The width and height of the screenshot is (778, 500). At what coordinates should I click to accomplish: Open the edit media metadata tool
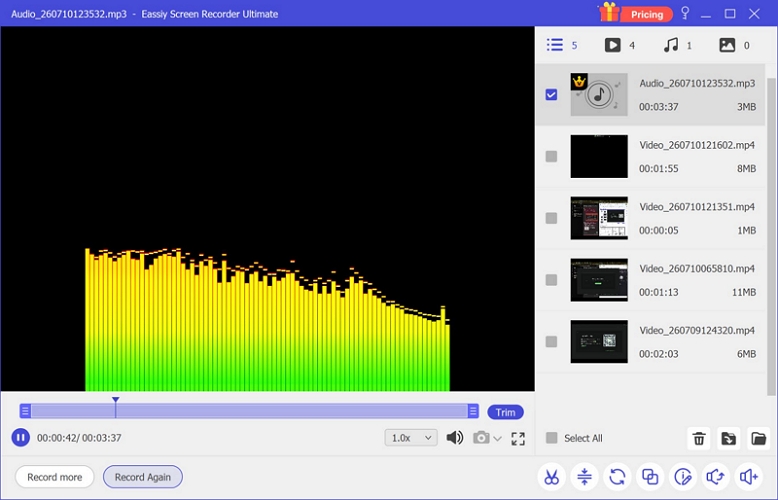(x=683, y=477)
